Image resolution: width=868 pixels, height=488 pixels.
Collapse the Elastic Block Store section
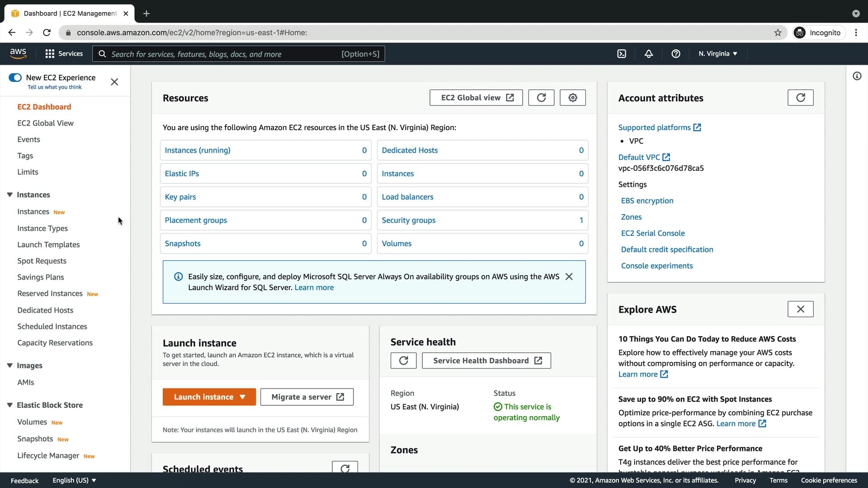point(9,405)
